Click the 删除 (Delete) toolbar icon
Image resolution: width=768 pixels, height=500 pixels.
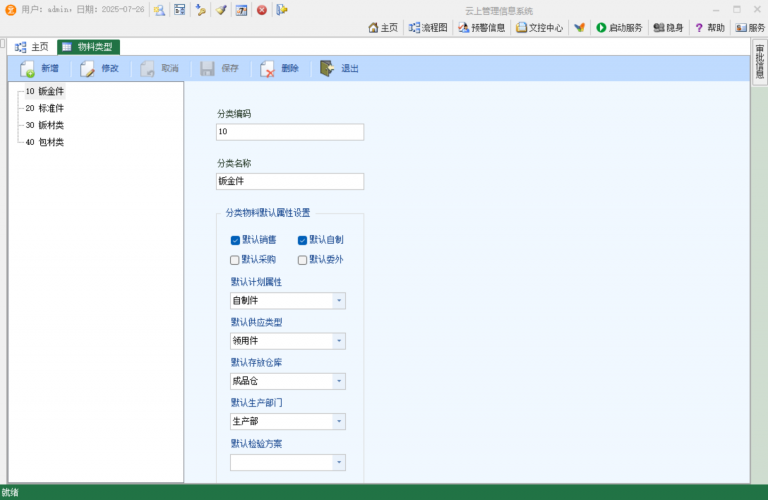tap(268, 69)
